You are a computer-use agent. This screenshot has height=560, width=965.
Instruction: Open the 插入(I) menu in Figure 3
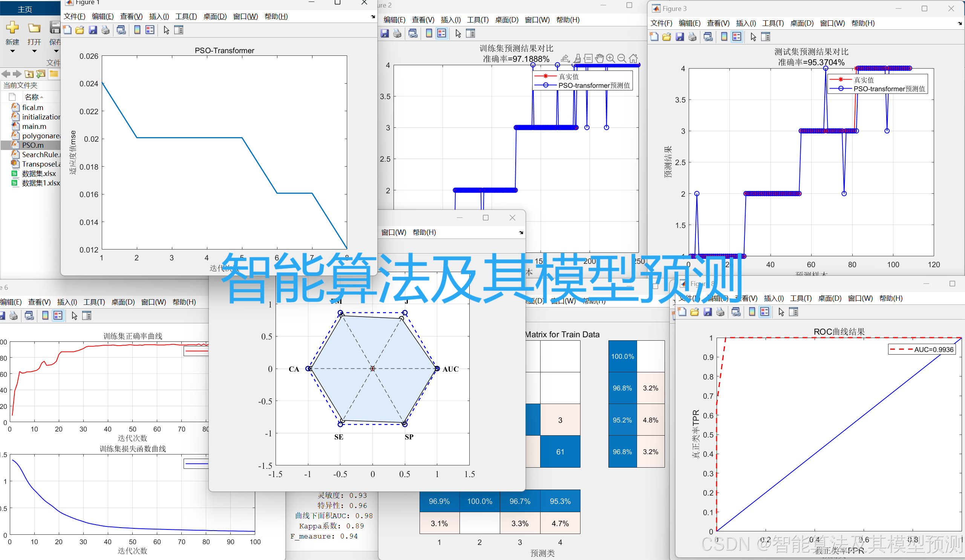click(746, 23)
